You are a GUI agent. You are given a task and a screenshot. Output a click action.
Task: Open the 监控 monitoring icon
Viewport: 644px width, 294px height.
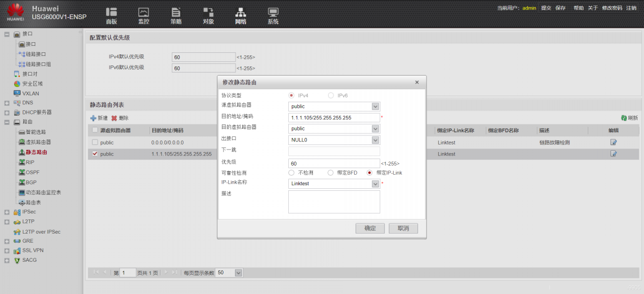click(x=143, y=12)
